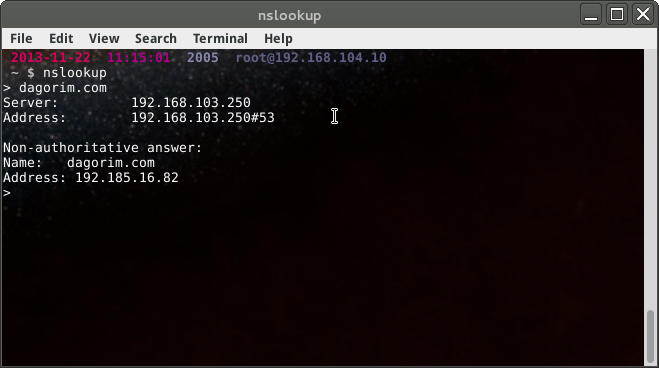Click the empty nslookup prompt line
Screen dimensions: 659x368
coord(7,193)
